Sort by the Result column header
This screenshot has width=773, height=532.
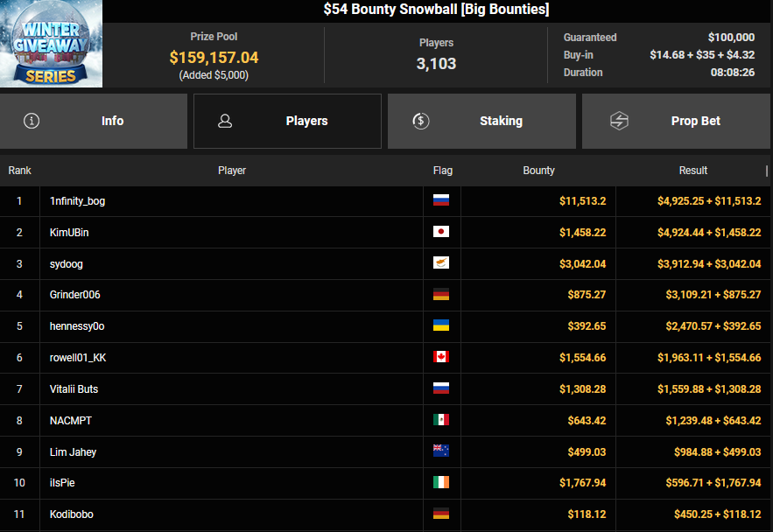coord(692,171)
